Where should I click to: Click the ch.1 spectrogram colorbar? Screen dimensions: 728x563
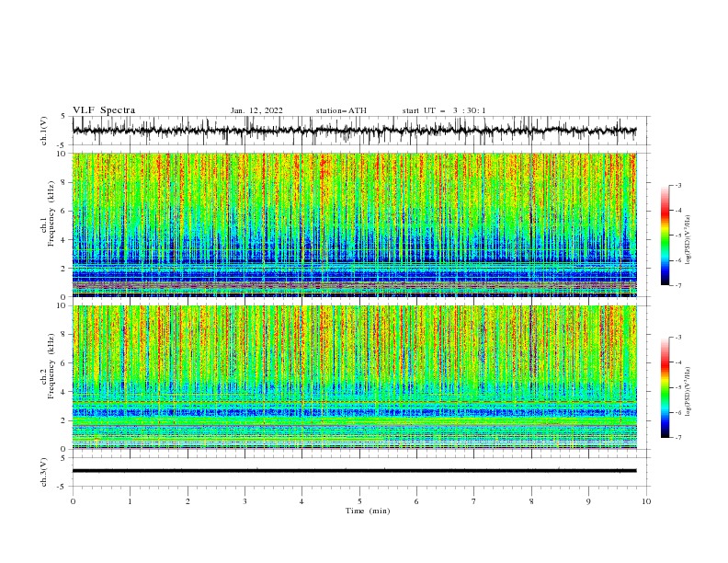coord(665,235)
